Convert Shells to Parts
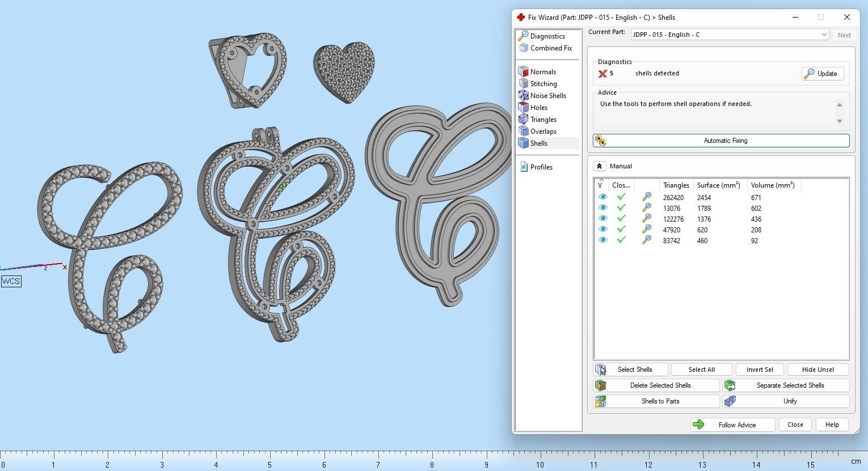The width and height of the screenshot is (868, 471). pyautogui.click(x=656, y=401)
